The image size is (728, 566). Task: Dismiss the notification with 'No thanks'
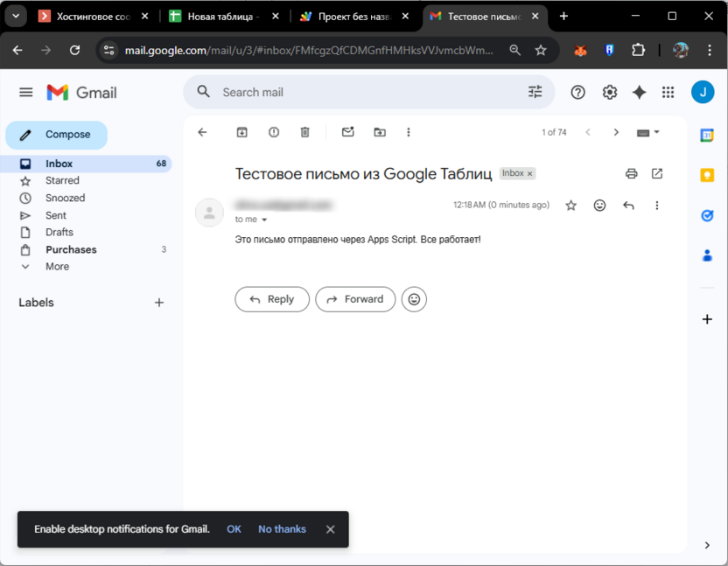[282, 529]
